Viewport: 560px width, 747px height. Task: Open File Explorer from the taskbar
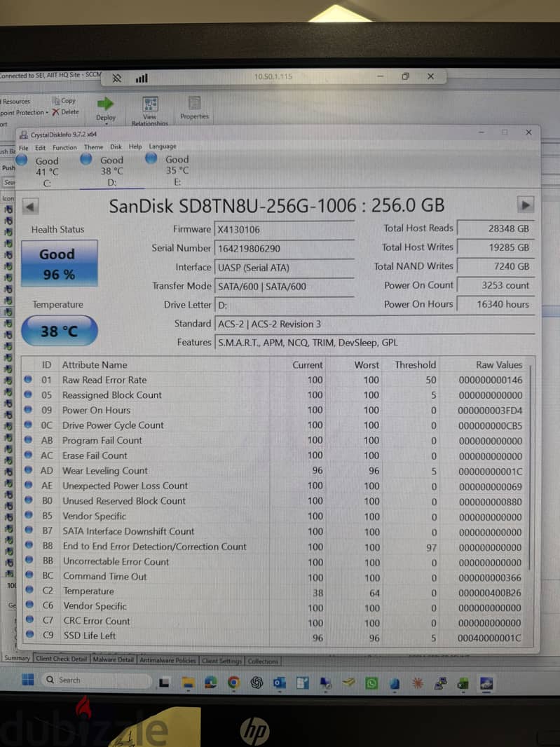(189, 683)
